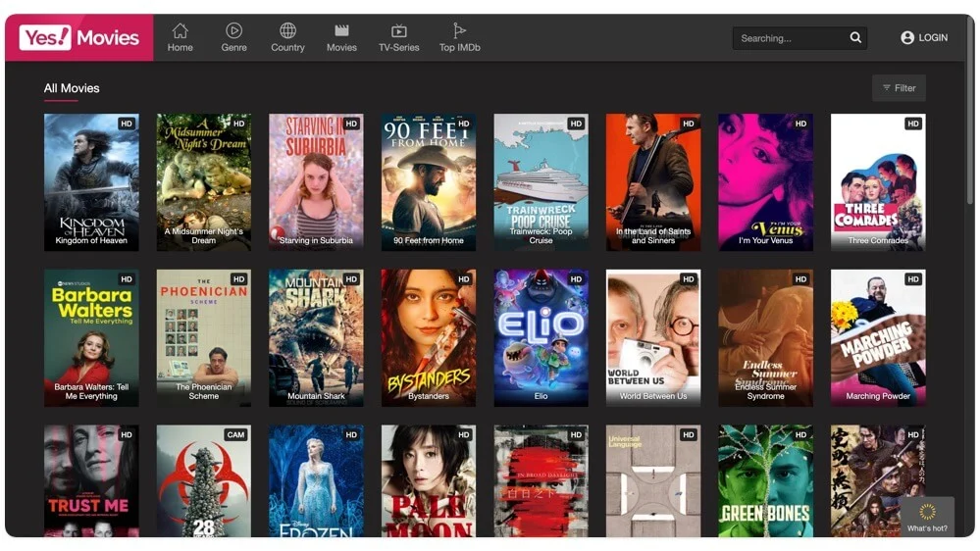The width and height of the screenshot is (980, 551).
Task: Click the HD badge on Marching Powder
Action: pyautogui.click(x=913, y=279)
